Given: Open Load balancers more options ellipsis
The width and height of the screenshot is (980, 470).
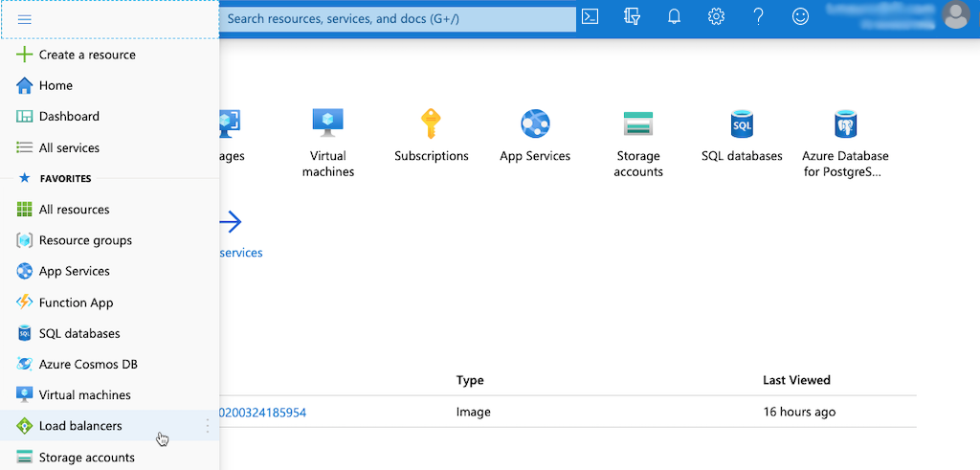Looking at the screenshot, I should [208, 426].
